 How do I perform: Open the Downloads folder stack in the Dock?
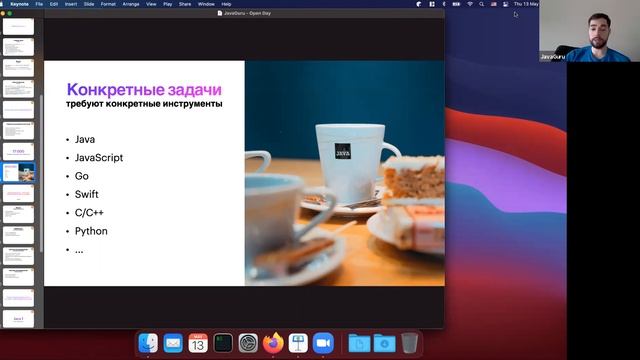[x=384, y=343]
